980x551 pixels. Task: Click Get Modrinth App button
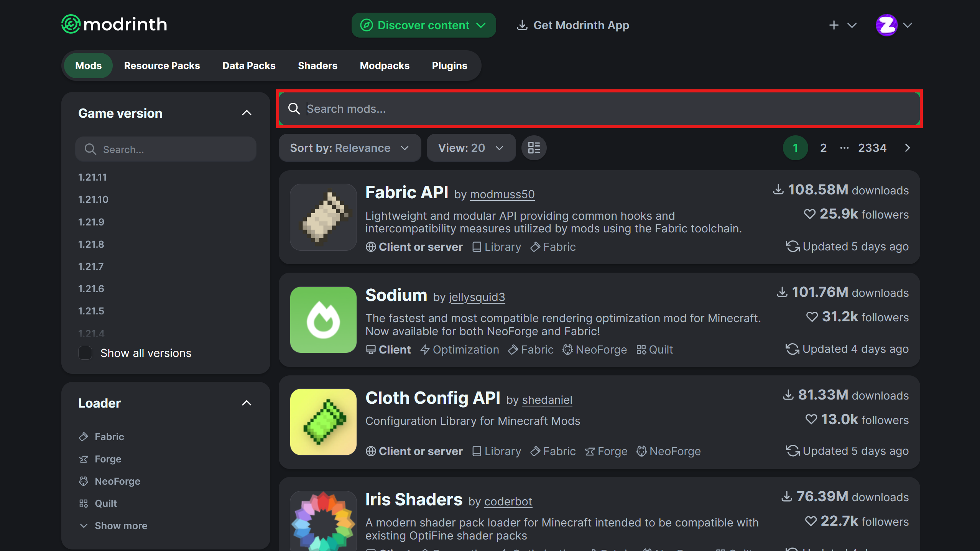coord(573,25)
